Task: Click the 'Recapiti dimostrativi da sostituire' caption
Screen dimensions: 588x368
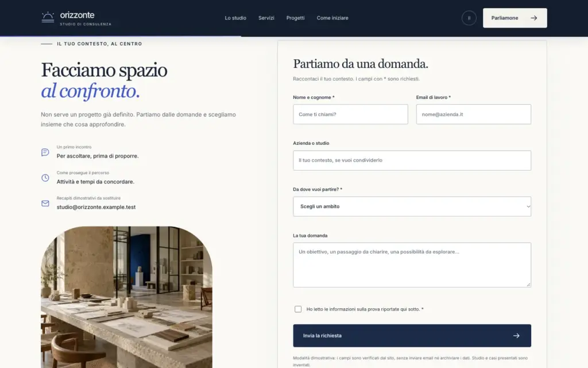Action: click(x=88, y=198)
